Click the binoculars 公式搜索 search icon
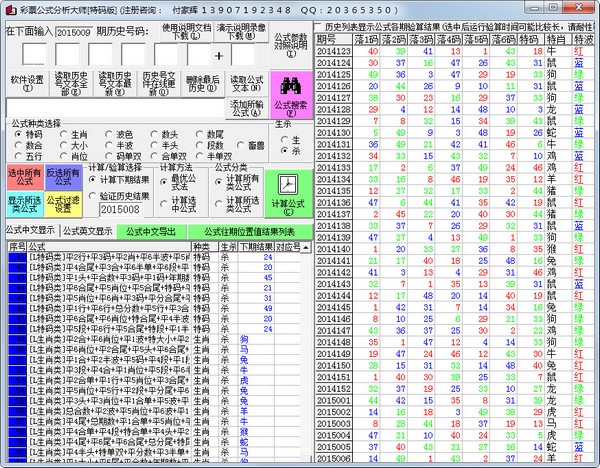Viewport: 600px width, 468px height. 290,86
